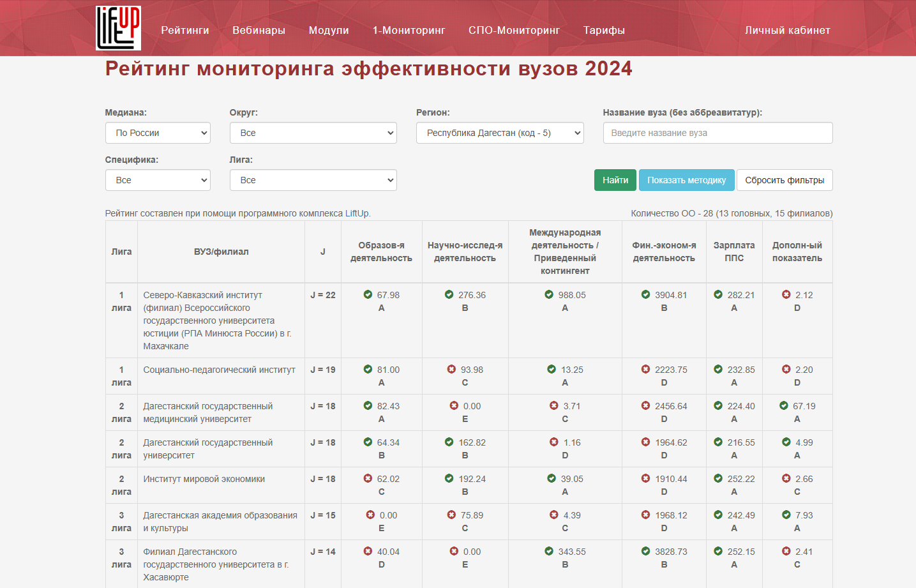Click green check icon beside 276.36
The width and height of the screenshot is (916, 588).
(449, 295)
